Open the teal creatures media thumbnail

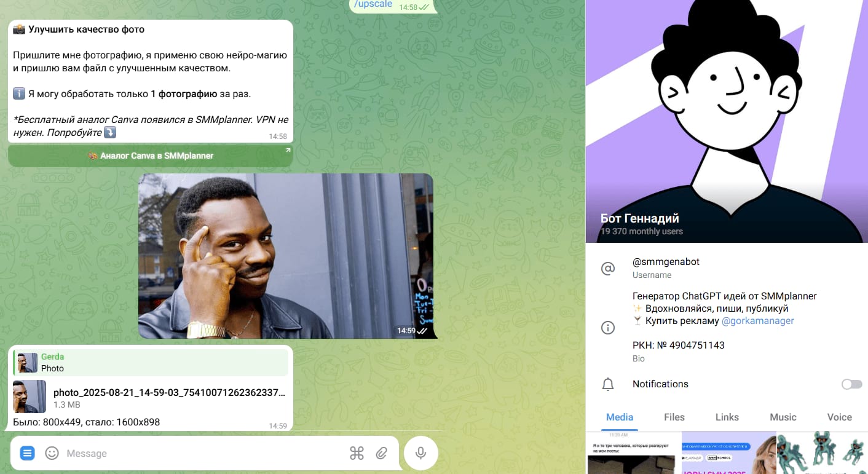823,452
